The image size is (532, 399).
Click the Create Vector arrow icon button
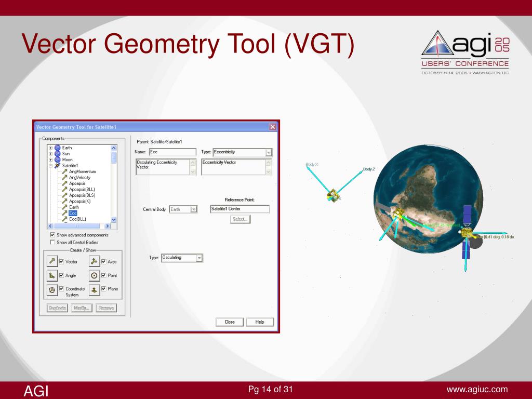(x=52, y=261)
